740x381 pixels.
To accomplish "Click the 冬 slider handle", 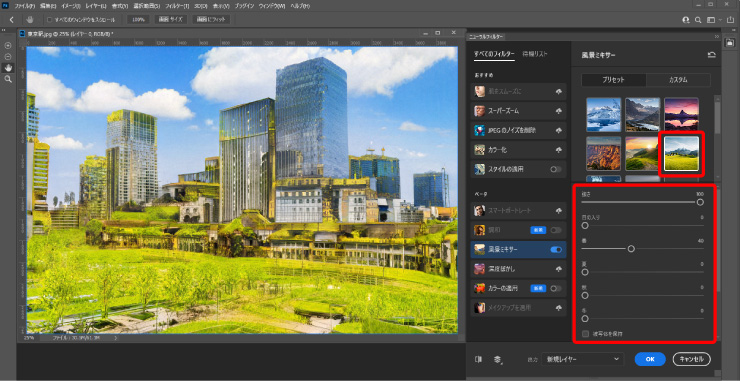I will coord(585,319).
